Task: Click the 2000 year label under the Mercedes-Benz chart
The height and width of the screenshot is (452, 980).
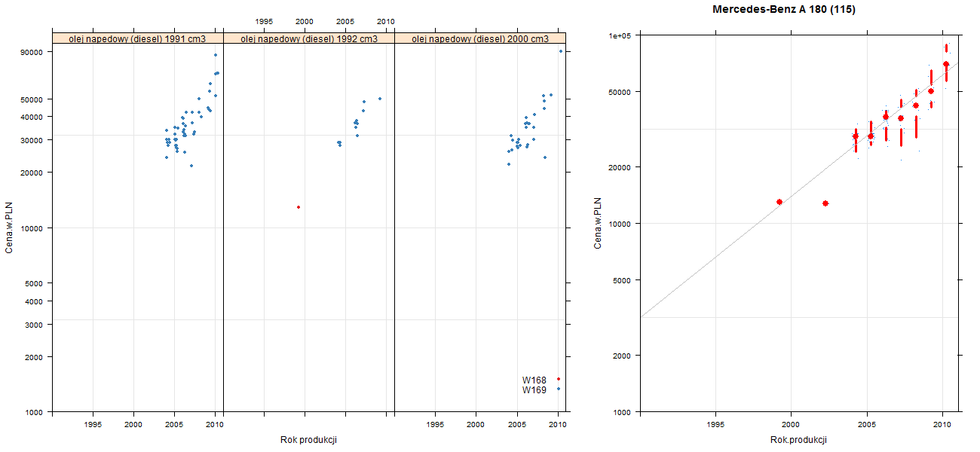Action: [792, 425]
